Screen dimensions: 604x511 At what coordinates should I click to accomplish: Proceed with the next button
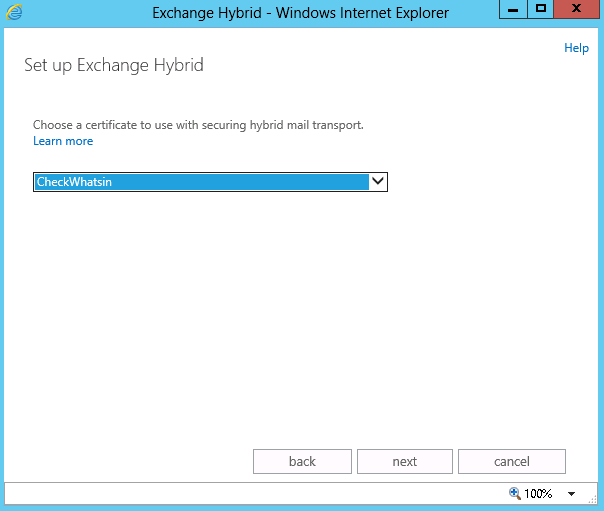tap(405, 461)
